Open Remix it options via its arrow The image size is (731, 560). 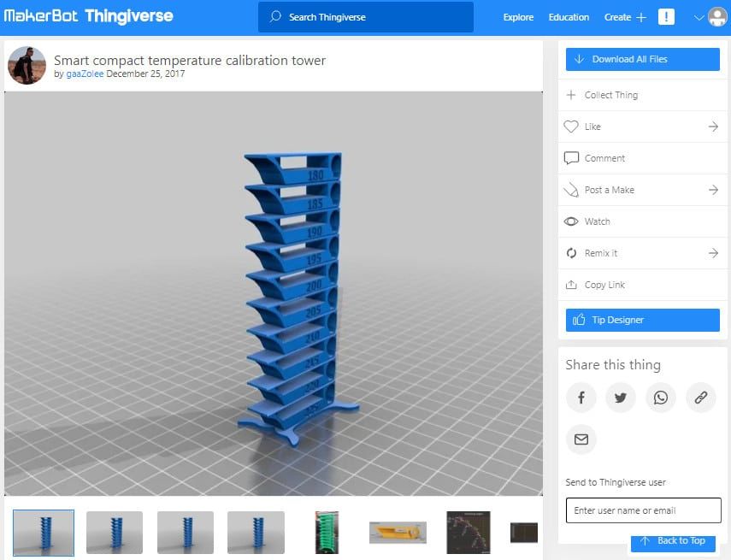[713, 253]
